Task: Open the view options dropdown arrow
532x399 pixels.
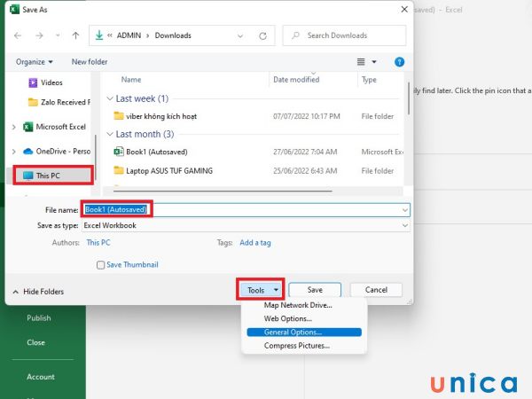Action: click(x=374, y=62)
